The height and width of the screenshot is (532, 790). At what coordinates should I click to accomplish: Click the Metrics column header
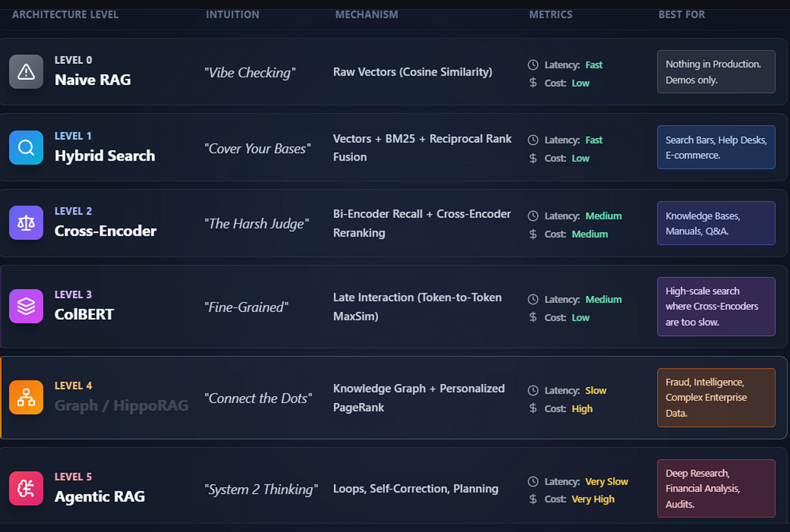[551, 14]
